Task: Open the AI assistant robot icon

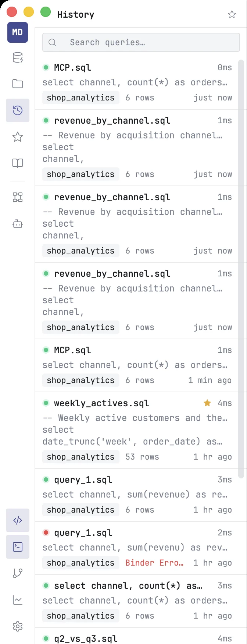Action: [18, 224]
